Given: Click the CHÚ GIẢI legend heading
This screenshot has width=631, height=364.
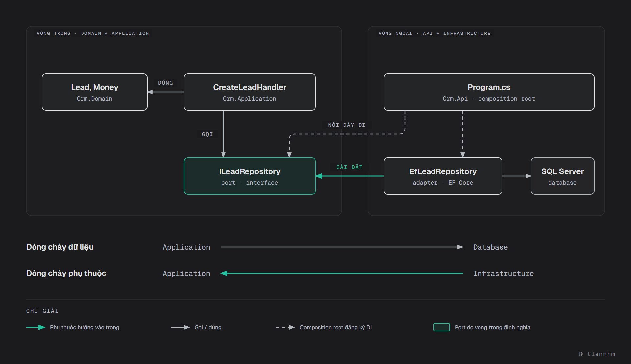Looking at the screenshot, I should pyautogui.click(x=42, y=311).
